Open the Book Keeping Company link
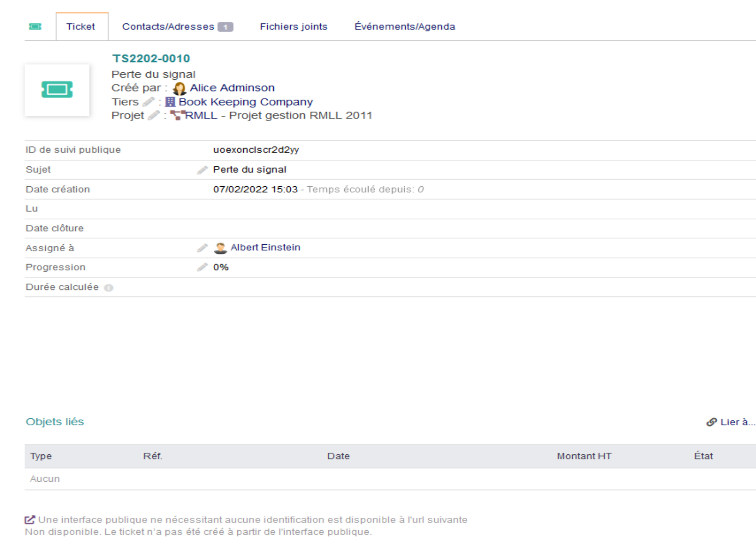Viewport: 756px width, 554px height. (245, 102)
